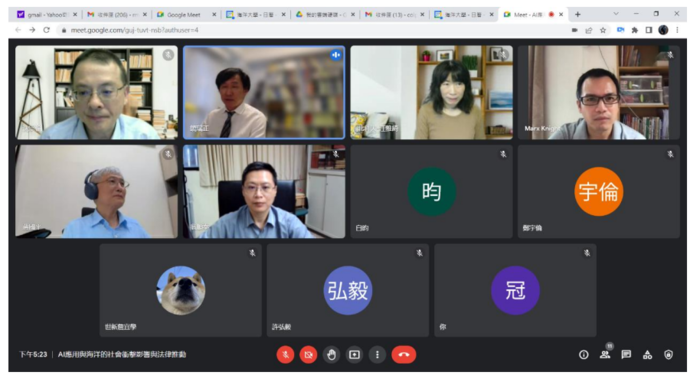Click the 弘毅 avatar tile
This screenshot has height=385, width=700.
tap(347, 290)
